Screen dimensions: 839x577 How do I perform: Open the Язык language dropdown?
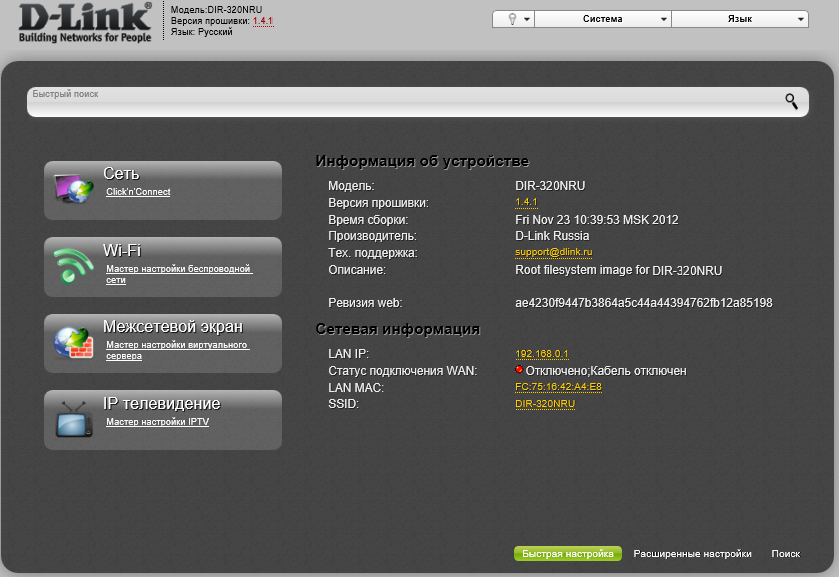pyautogui.click(x=739, y=19)
